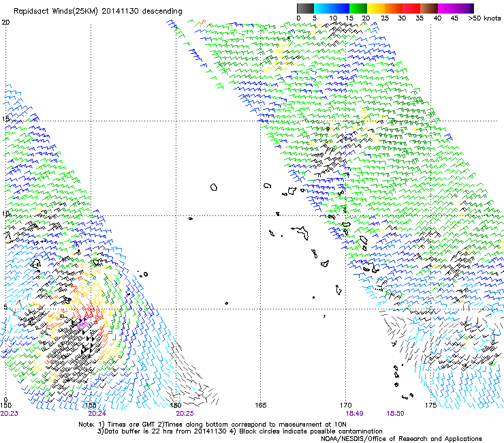Screen dimensions: 504x443
Task: Click the purple time stamp '20:24'
Action: click(x=97, y=414)
